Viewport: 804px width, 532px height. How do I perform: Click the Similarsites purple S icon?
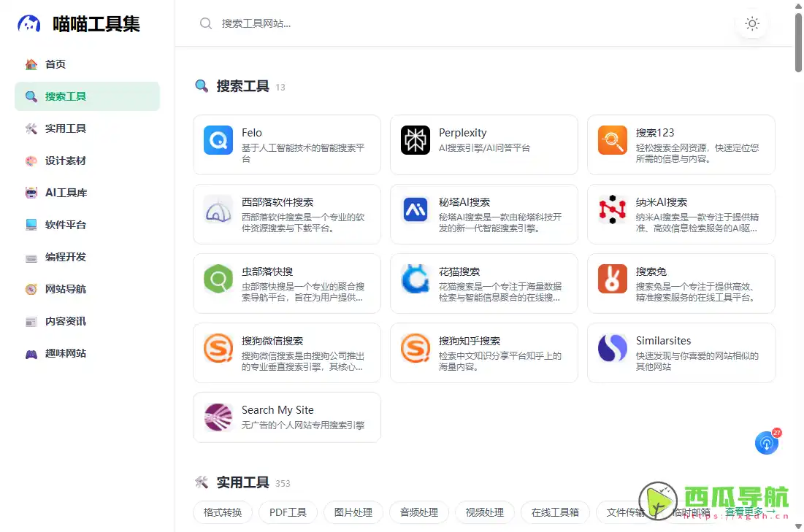pyautogui.click(x=612, y=348)
